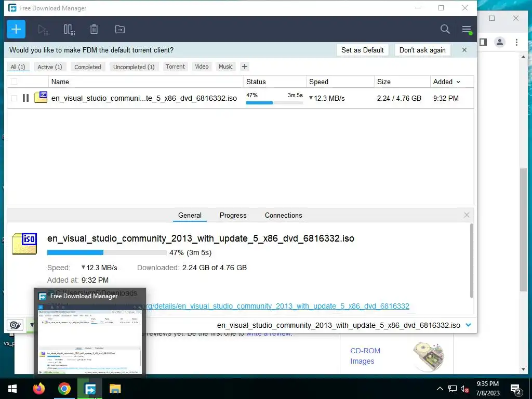
Task: Click the browser window vertical scrollbar thumb
Action: click(523, 229)
